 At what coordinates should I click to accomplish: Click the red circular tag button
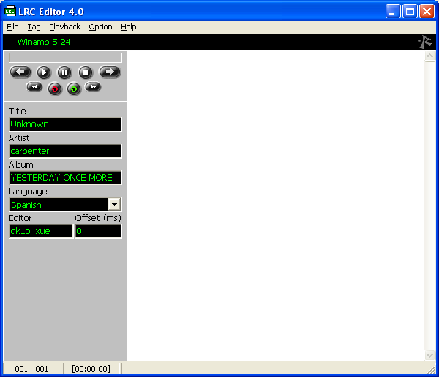[x=55, y=89]
